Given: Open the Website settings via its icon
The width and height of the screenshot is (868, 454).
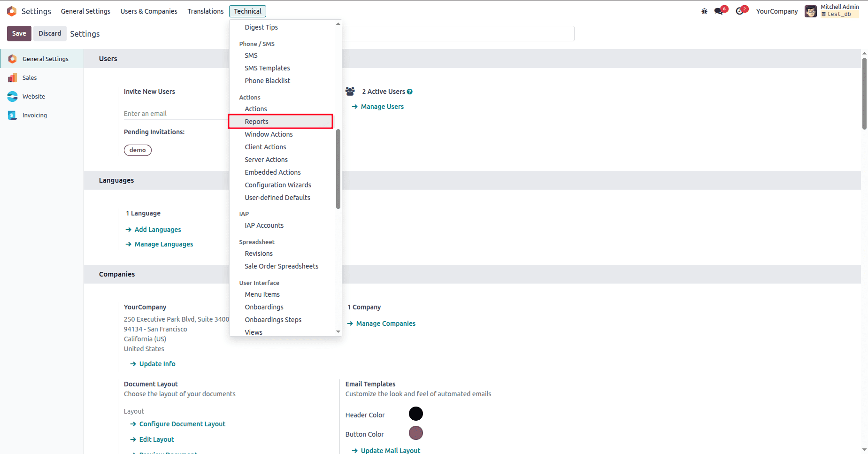Looking at the screenshot, I should click(x=12, y=96).
